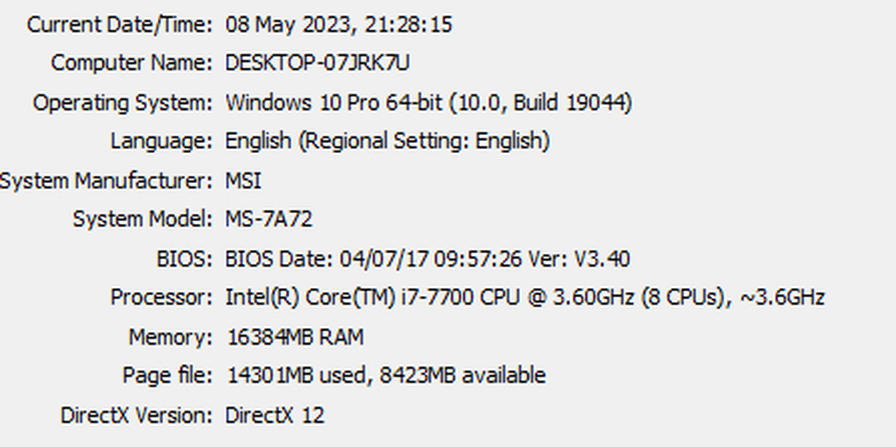Select the date value 08 May 2023
The width and height of the screenshot is (896, 447).
pos(291,25)
